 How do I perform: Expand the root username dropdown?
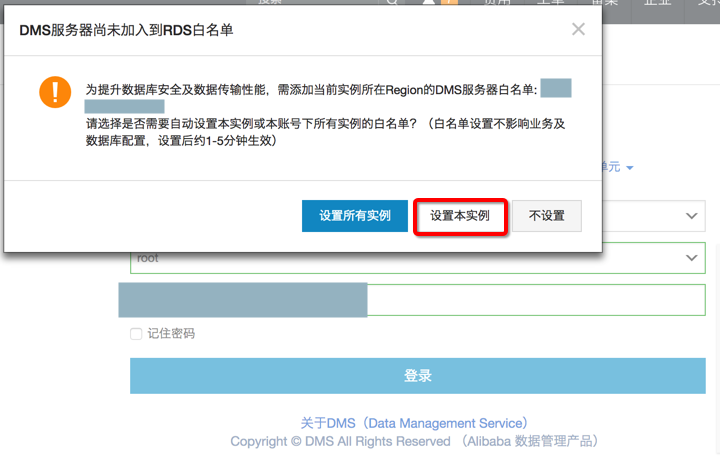pos(692,258)
